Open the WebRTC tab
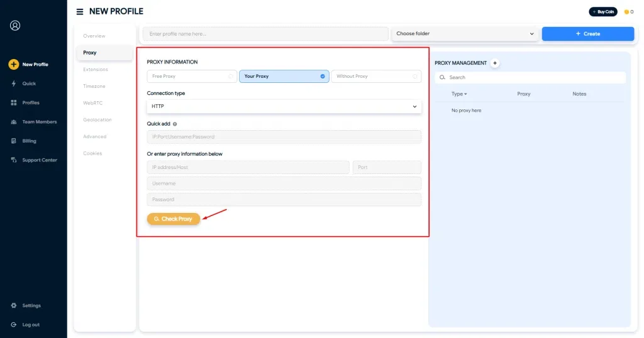Viewport: 644px width, 338px height. pyautogui.click(x=93, y=104)
